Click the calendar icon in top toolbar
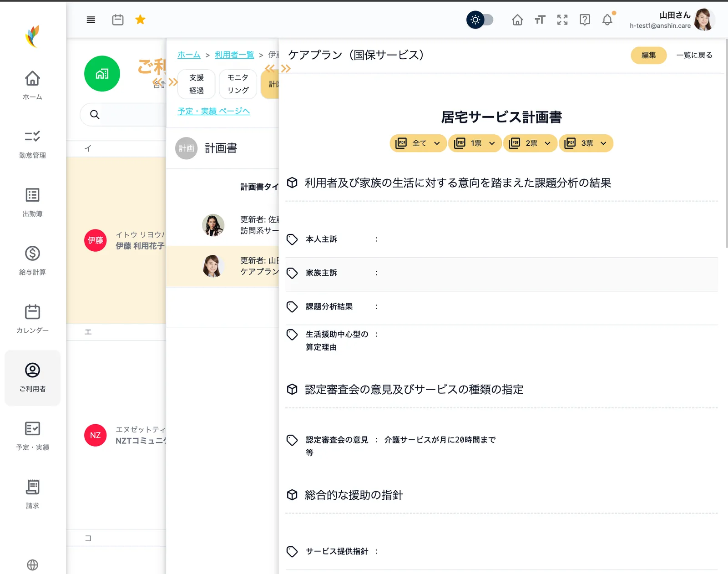Viewport: 728px width, 574px height. (118, 20)
